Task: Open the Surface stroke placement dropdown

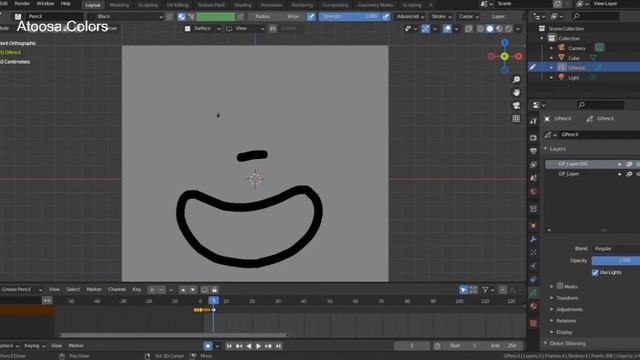Action: 202,29
